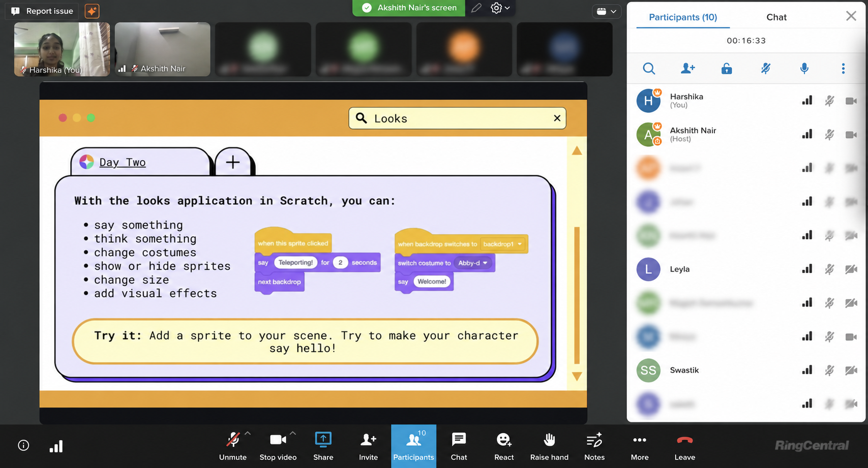Click Harshika's video thumbnail
This screenshot has height=468, width=868.
62,49
